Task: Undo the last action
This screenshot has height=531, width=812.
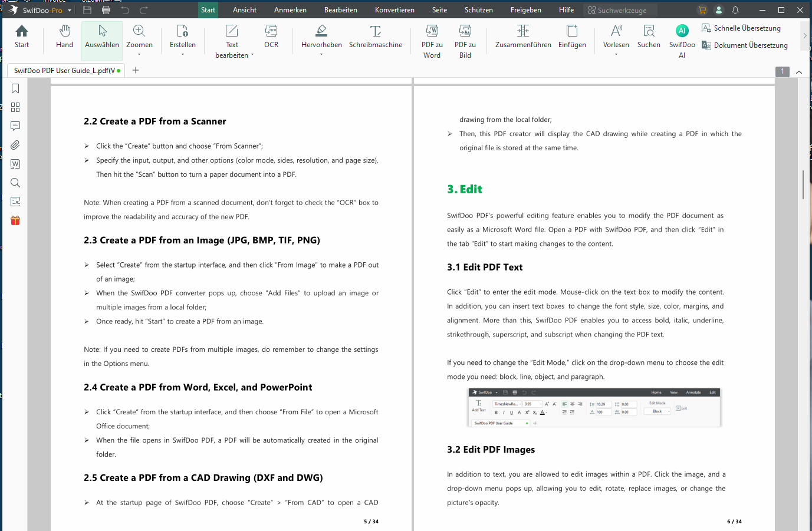Action: click(x=125, y=10)
